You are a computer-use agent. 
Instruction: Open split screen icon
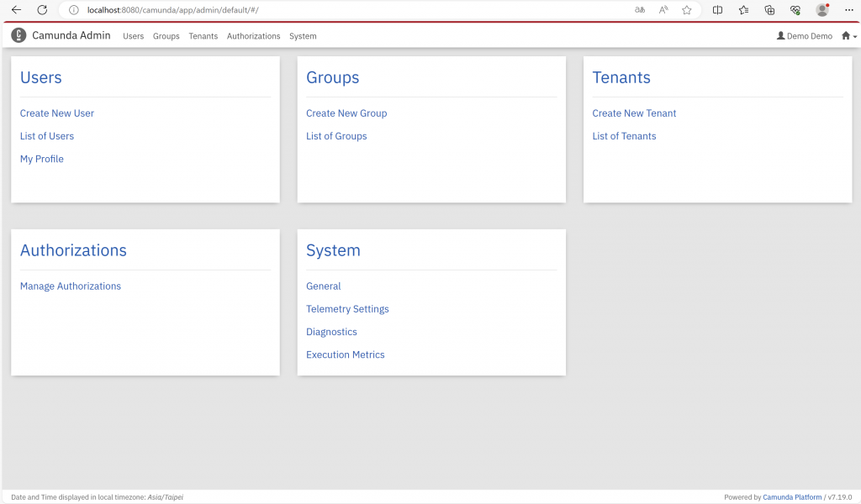pyautogui.click(x=718, y=10)
